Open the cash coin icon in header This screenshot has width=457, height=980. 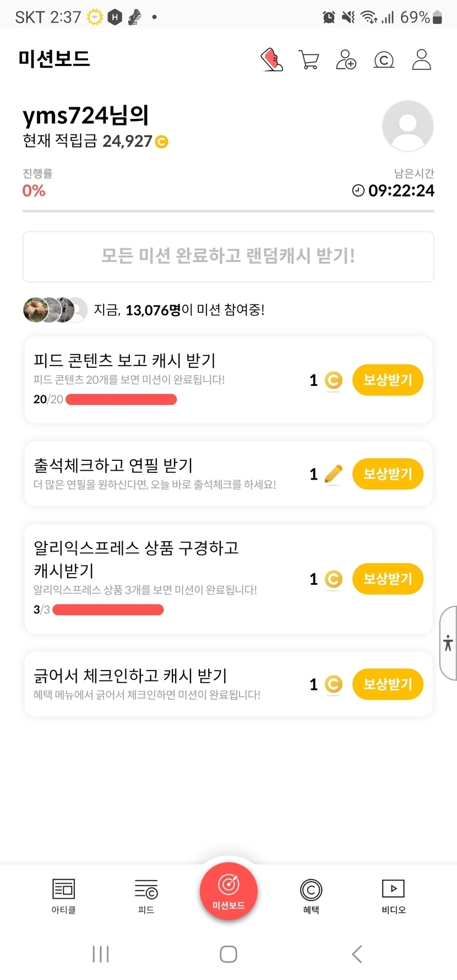384,59
